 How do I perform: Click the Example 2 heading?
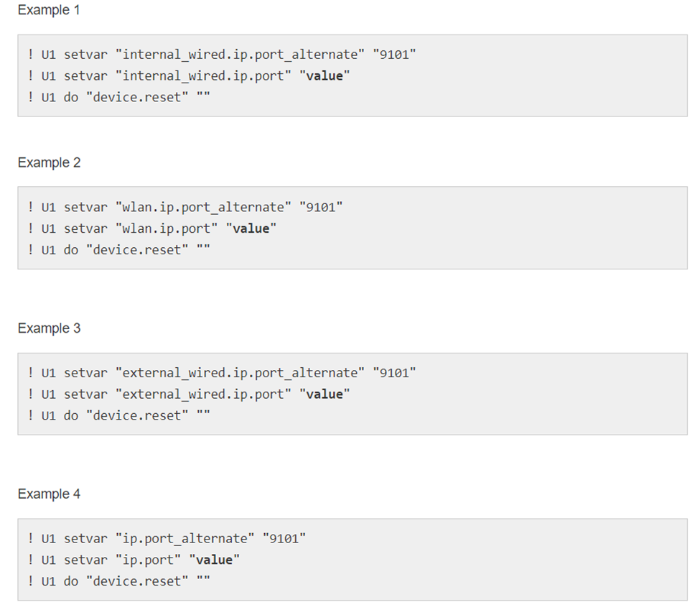pos(49,163)
